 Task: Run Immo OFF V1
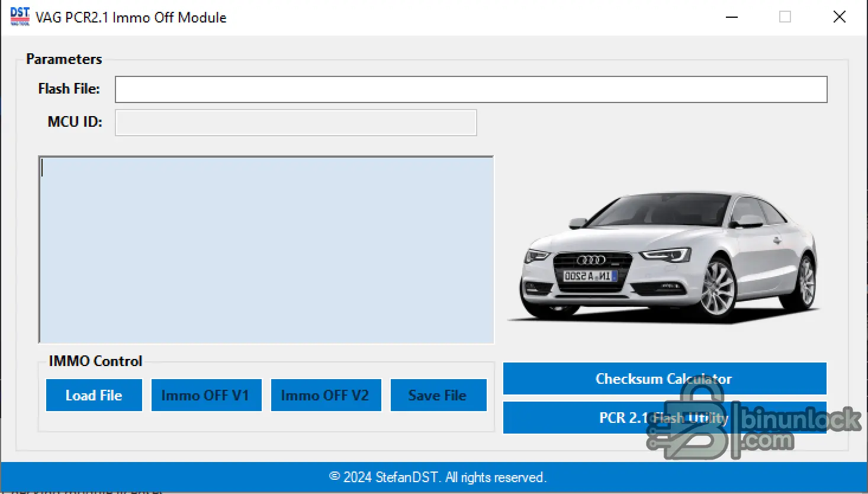pyautogui.click(x=207, y=395)
